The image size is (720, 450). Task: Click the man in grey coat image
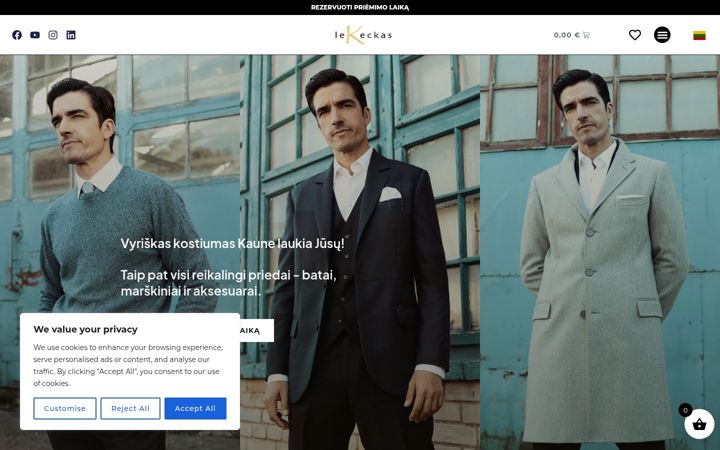tap(600, 252)
